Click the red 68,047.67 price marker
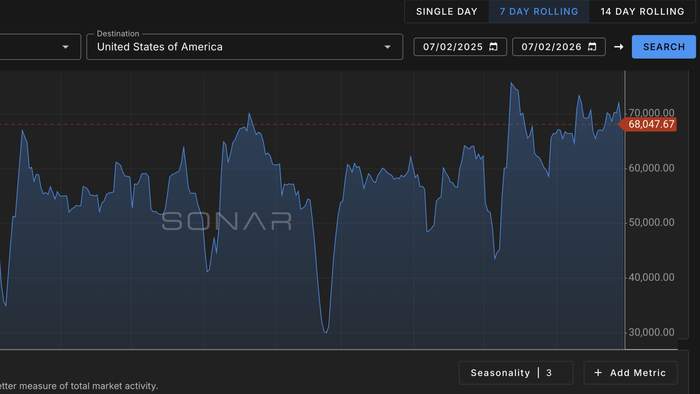Image resolution: width=700 pixels, height=394 pixels. [x=648, y=124]
